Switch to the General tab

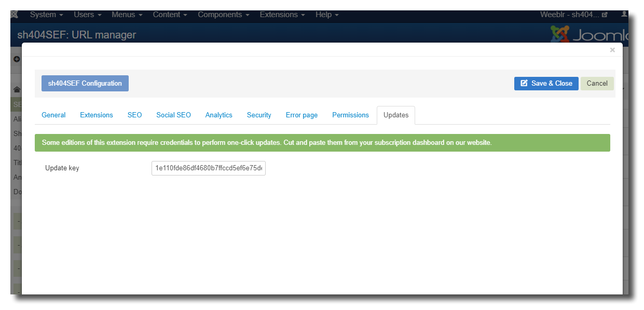coord(53,115)
